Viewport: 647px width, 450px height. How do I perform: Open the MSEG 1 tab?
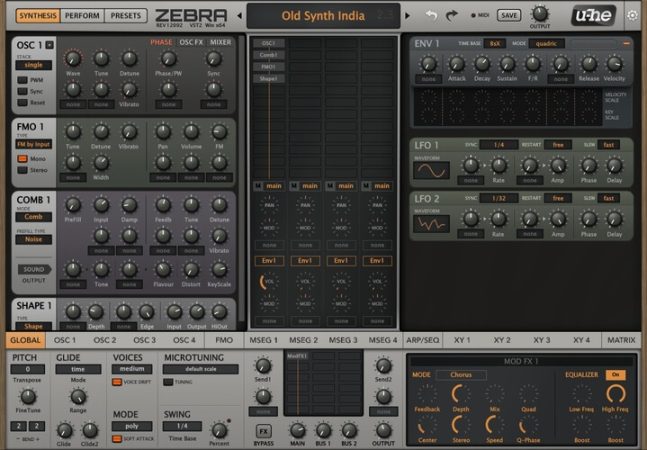pyautogui.click(x=263, y=340)
